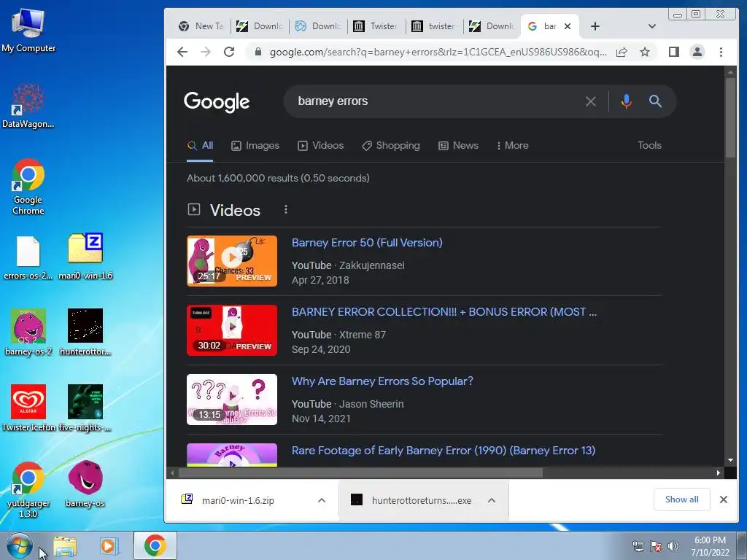
Task: Select News search tab
Action: [458, 146]
